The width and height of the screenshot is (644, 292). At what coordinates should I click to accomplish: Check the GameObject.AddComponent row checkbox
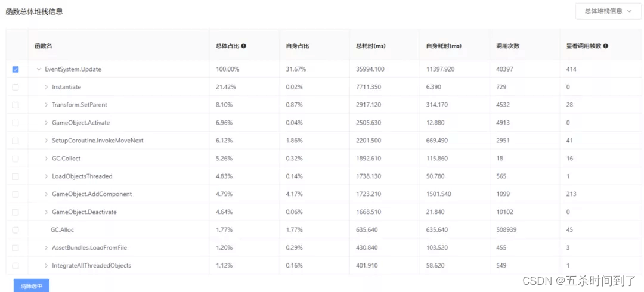click(x=15, y=194)
